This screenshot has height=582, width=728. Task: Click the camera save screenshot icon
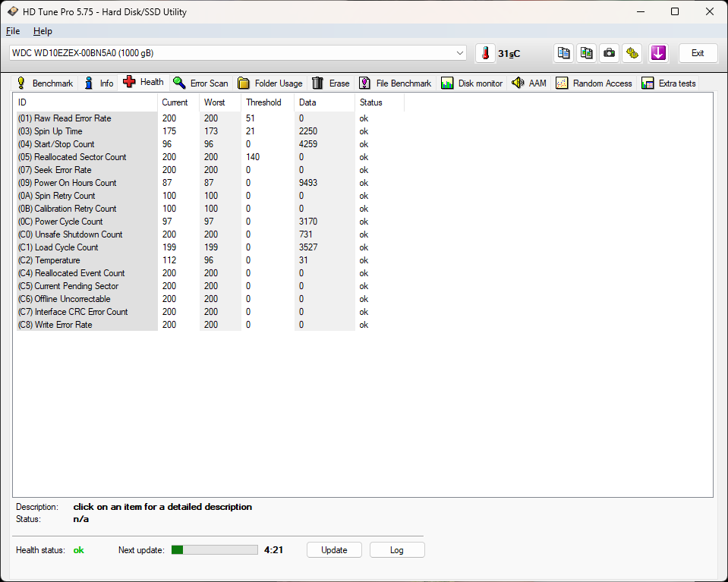coord(609,53)
